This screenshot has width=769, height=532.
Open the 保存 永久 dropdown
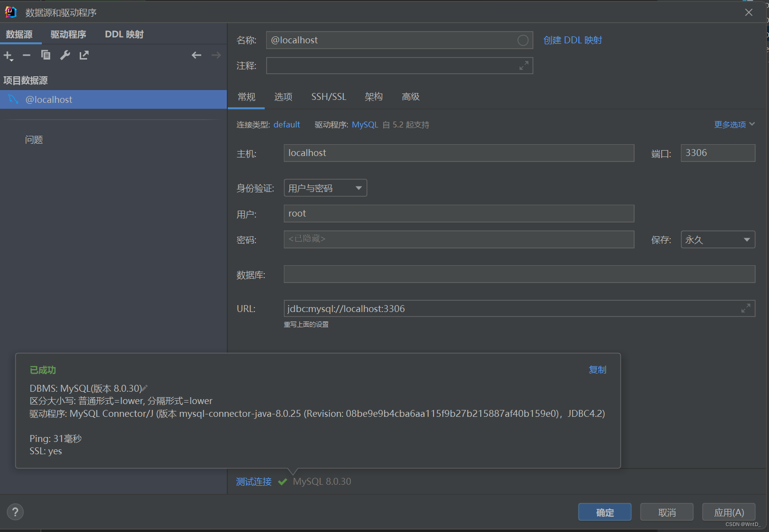pos(718,240)
